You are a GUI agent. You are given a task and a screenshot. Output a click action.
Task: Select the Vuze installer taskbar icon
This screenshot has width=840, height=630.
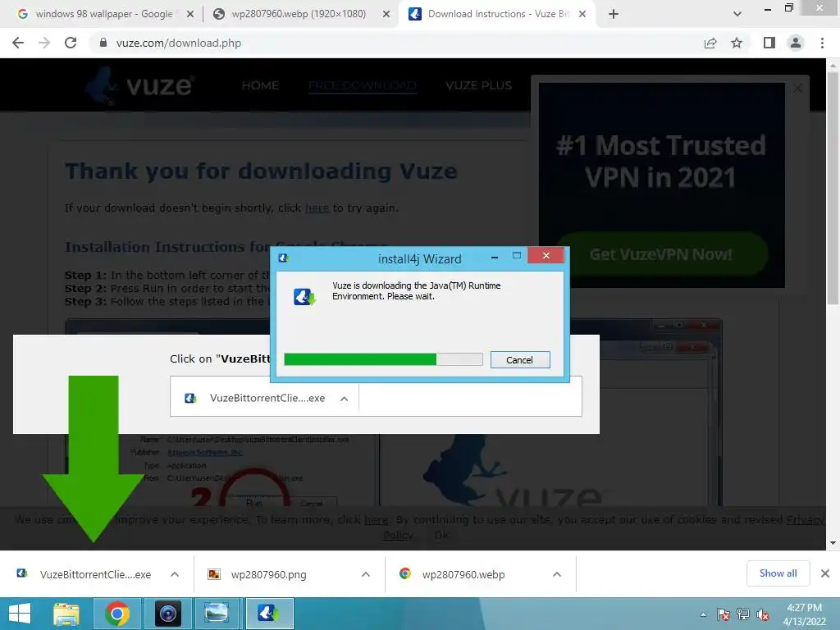(269, 614)
